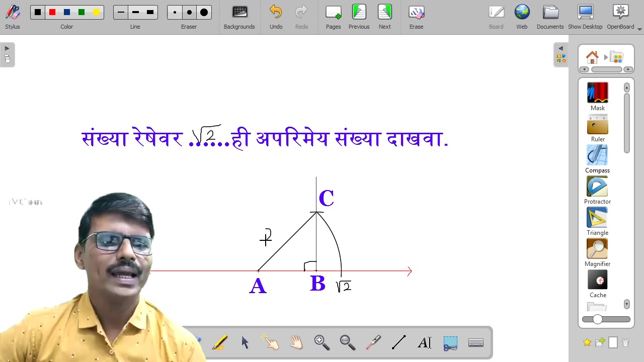Select the thickest line width
Viewport: 644px width, 362px height.
150,12
